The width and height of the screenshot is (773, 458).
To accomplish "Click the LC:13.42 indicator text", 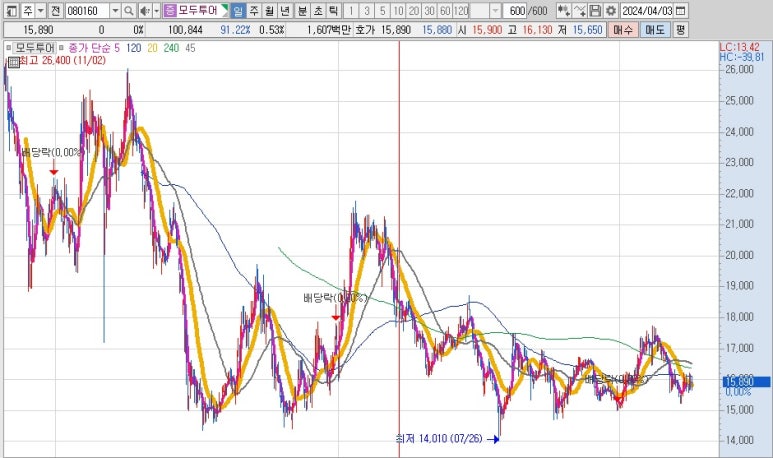I will pos(739,47).
